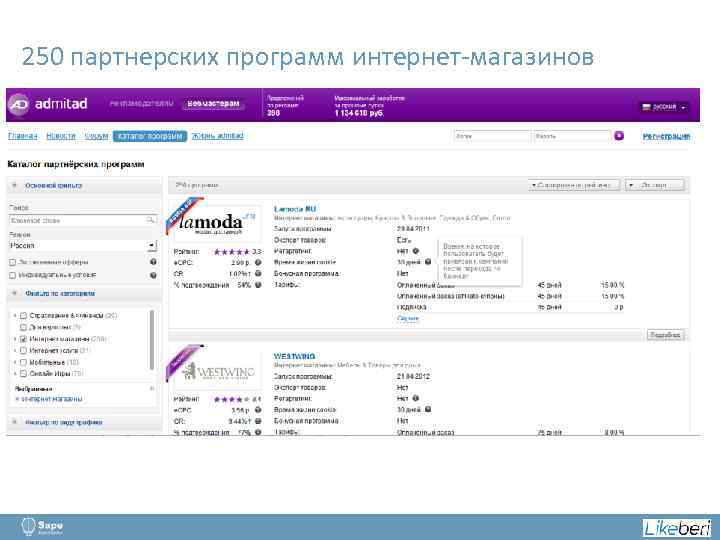Toggle the Эксклюзивные офферы checkbox
This screenshot has width=720, height=540.
point(13,263)
